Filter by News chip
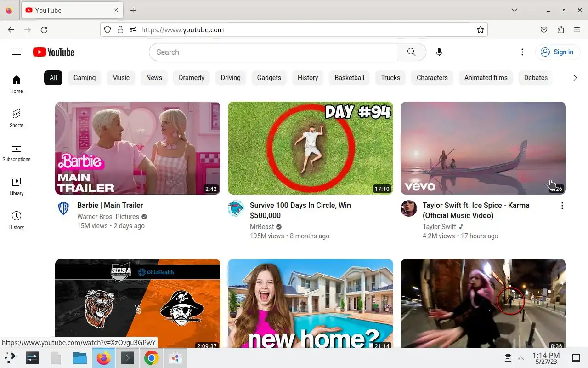This screenshot has width=588, height=368. (x=154, y=78)
